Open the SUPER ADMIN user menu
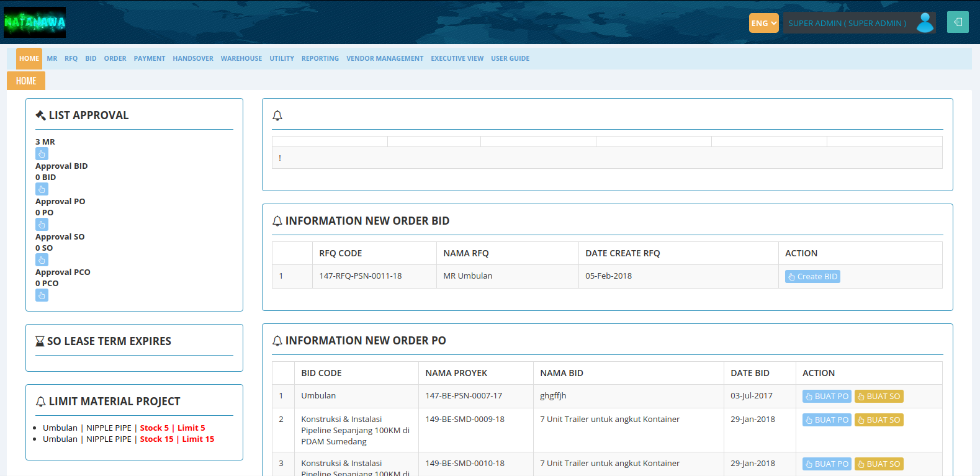 coord(847,23)
